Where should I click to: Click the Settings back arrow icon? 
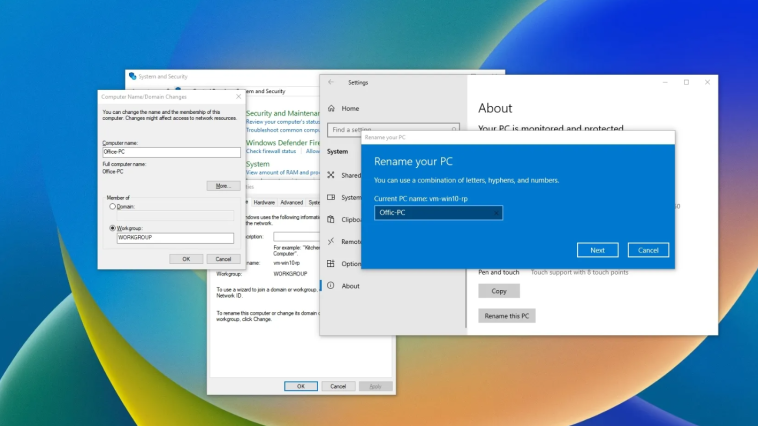[x=331, y=82]
